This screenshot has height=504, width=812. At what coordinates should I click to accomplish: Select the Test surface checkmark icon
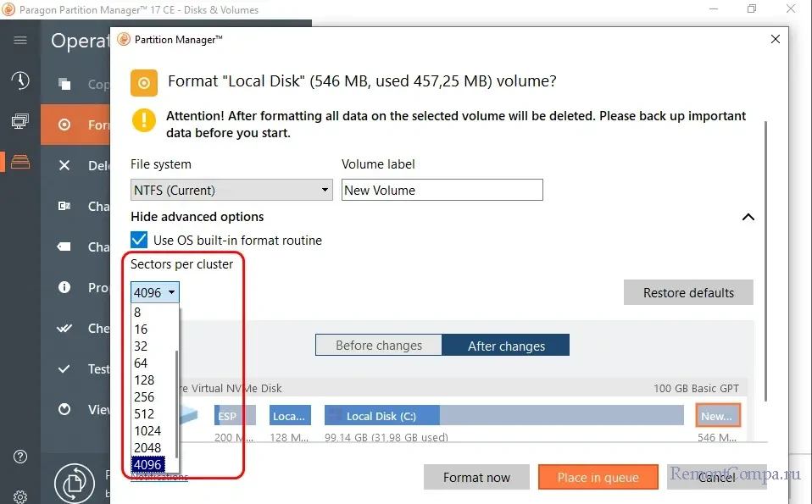[64, 369]
